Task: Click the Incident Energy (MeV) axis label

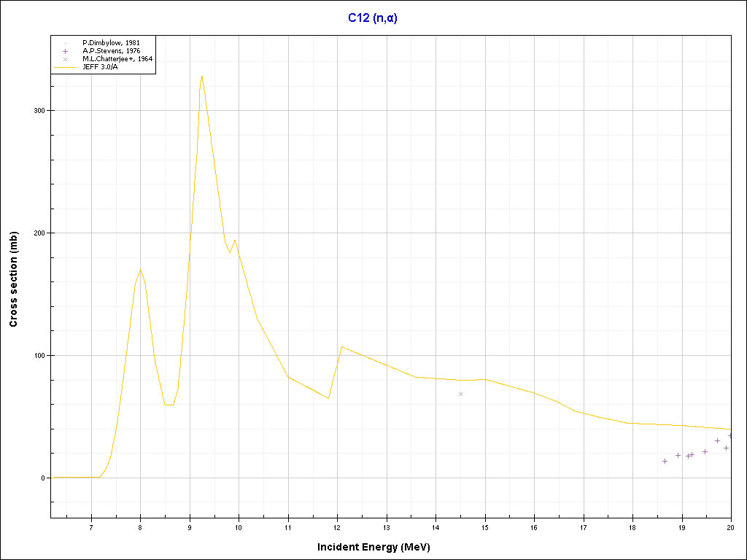Action: pos(379,547)
